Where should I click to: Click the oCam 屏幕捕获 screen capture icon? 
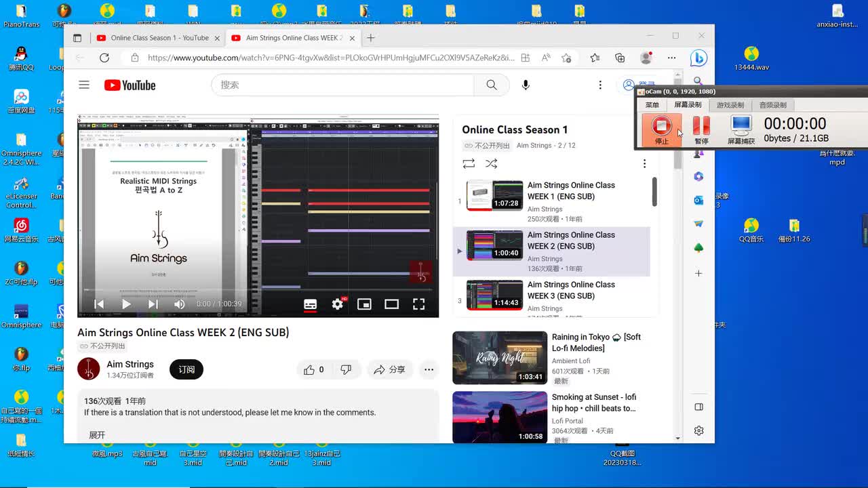point(741,129)
